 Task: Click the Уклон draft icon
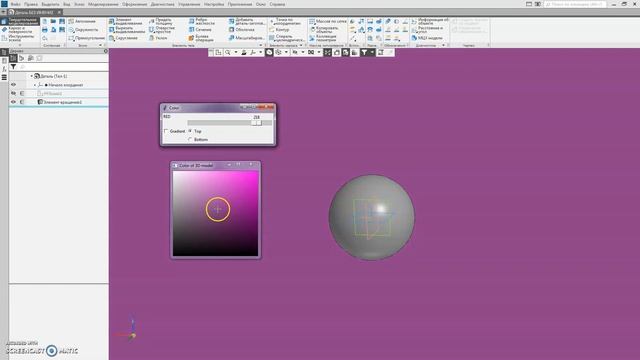pyautogui.click(x=151, y=38)
